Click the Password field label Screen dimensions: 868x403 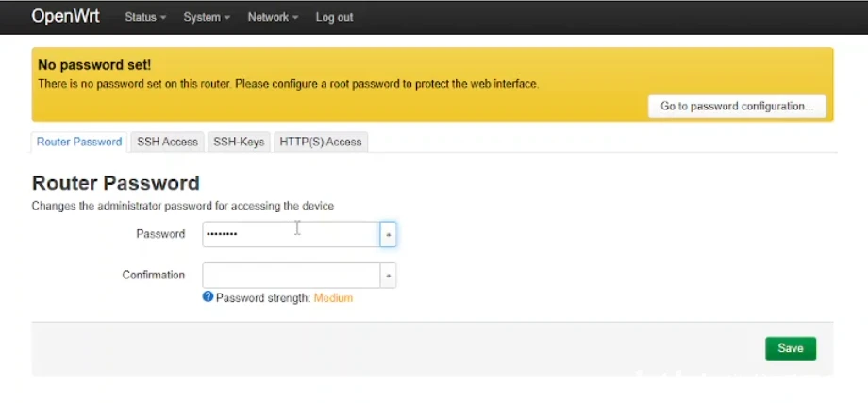tap(160, 234)
